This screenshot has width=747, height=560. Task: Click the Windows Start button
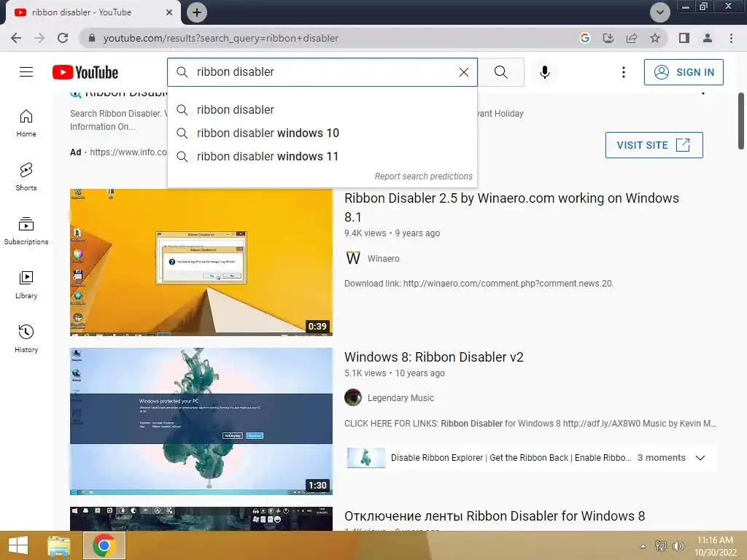tap(18, 545)
